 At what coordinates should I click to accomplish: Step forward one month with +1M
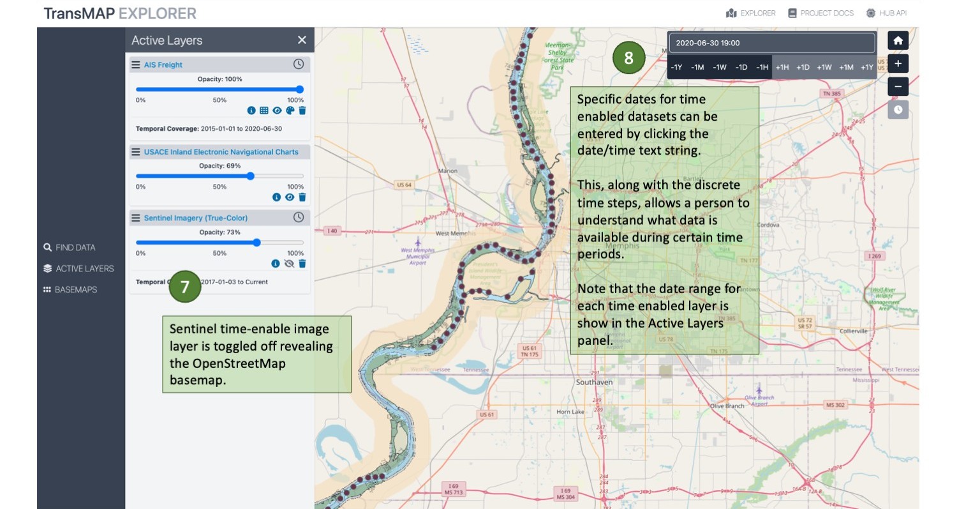click(847, 67)
